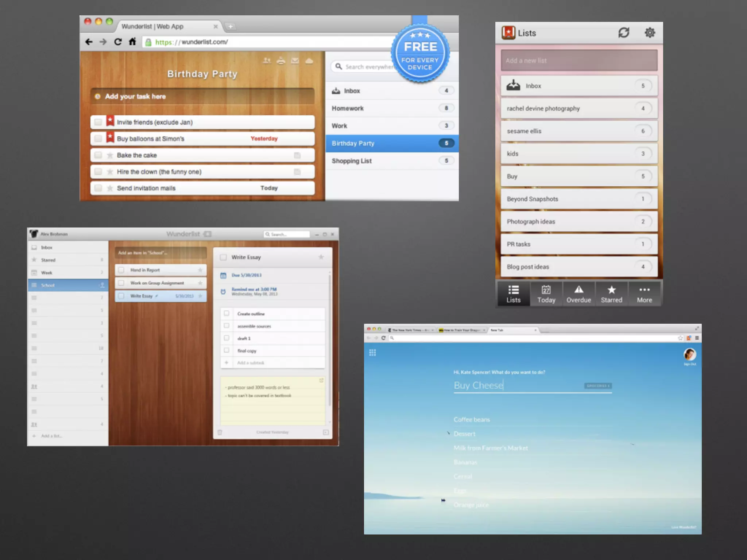
Task: Click the print icon above Birthday Party
Action: click(281, 61)
